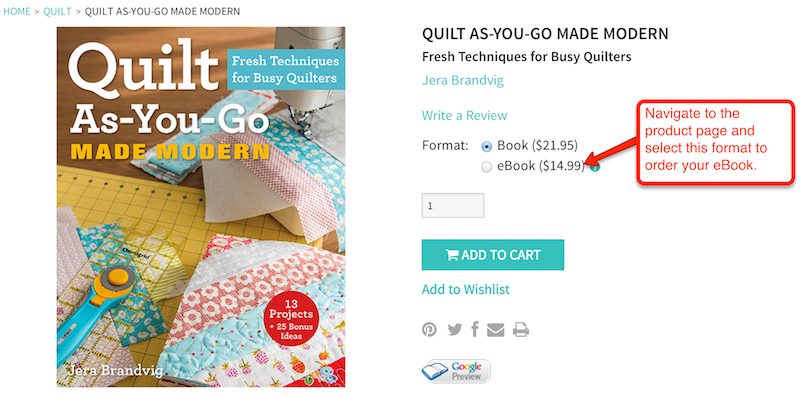Click the shopping cart icon in button

pos(452,255)
